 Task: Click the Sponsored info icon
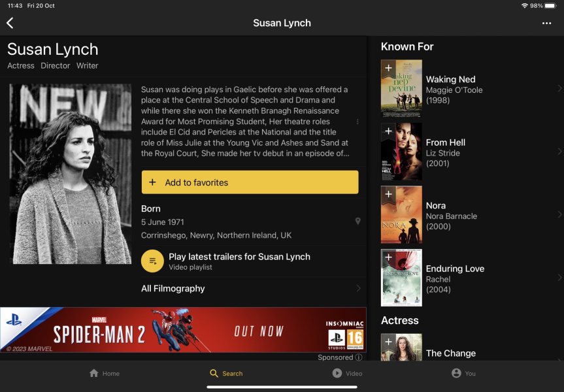coord(359,357)
